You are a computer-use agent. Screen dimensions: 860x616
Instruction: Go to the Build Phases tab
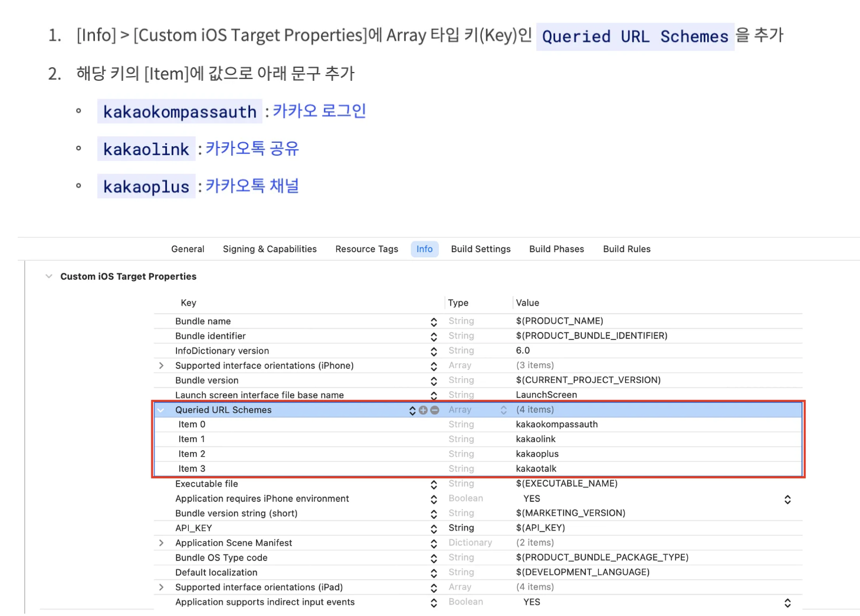[x=557, y=249]
